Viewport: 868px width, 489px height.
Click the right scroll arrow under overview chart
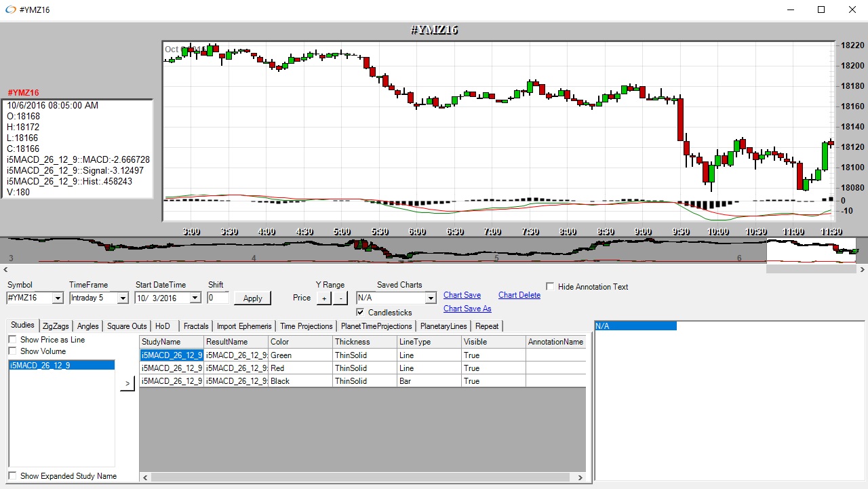(862, 269)
